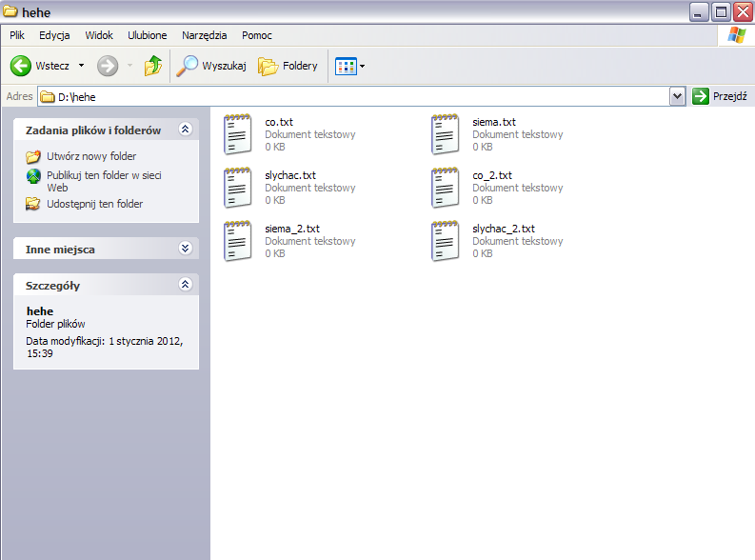Select the co.txt file icon
The width and height of the screenshot is (755, 560).
click(237, 134)
